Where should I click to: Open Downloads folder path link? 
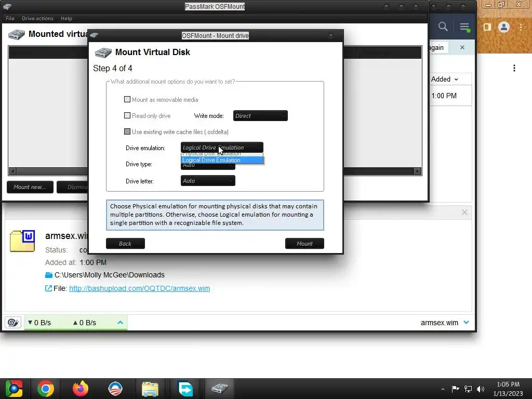(x=109, y=275)
